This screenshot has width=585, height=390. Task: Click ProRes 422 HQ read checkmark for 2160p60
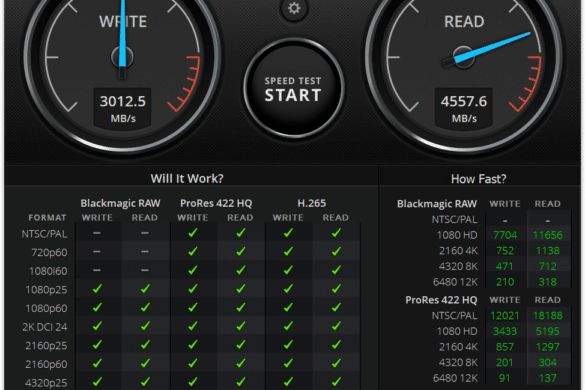click(241, 363)
